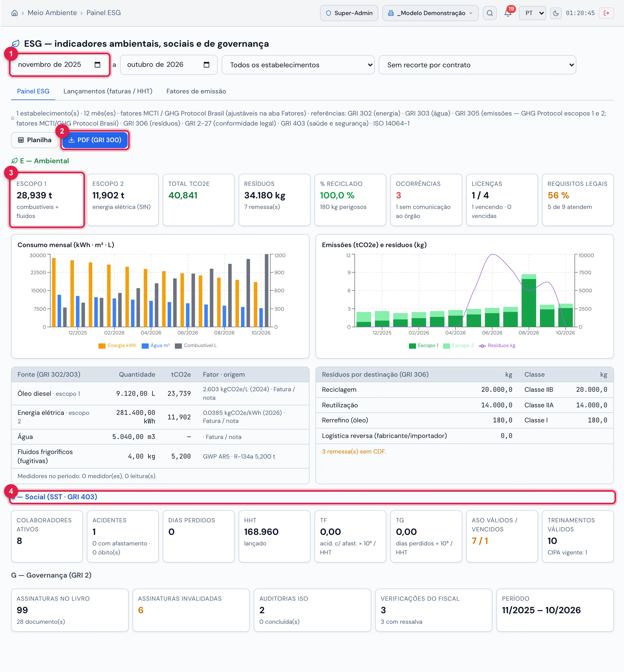The height and width of the screenshot is (672, 624).
Task: Open Requisitos Legais 56 % card
Action: [578, 200]
